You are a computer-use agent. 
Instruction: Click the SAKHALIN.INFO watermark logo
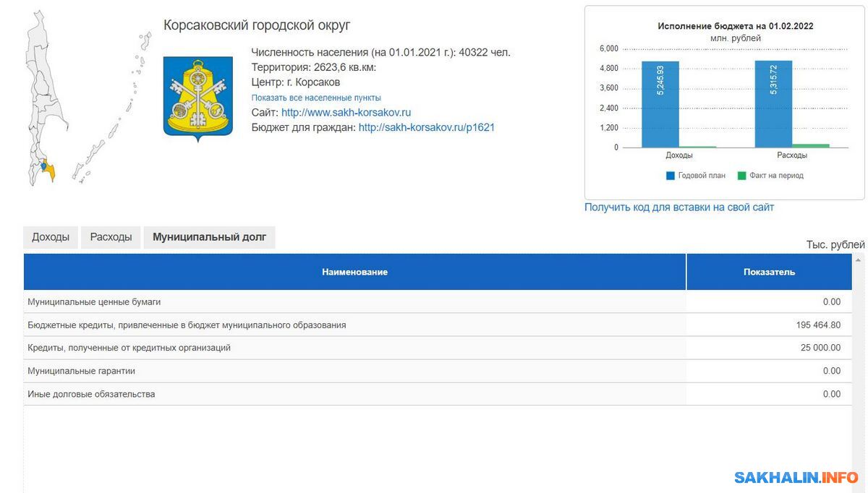[796, 477]
